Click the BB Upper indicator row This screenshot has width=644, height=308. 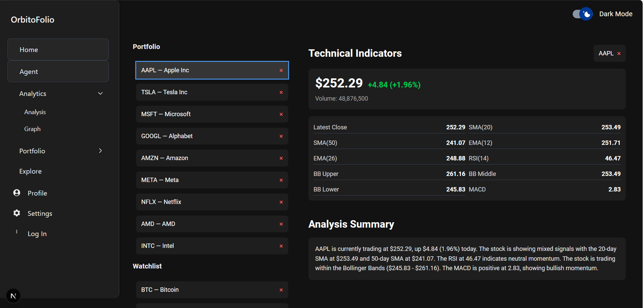[x=389, y=174]
